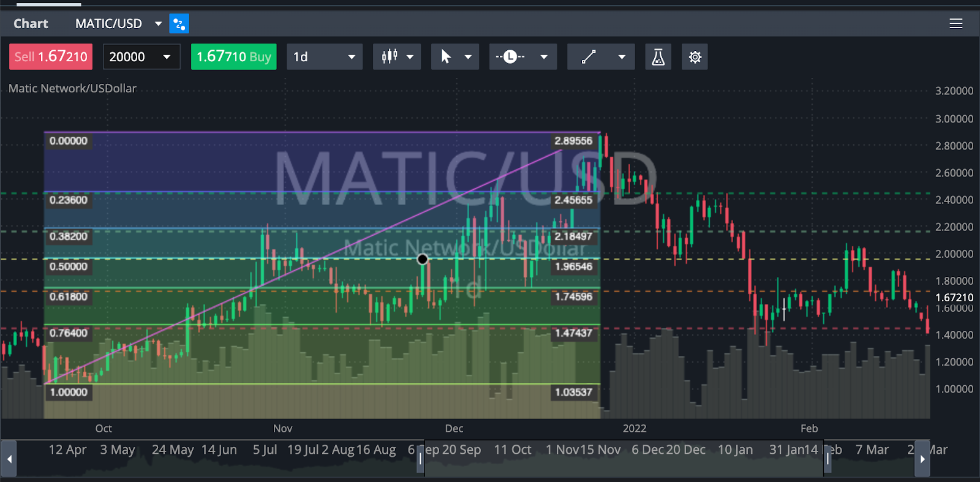Click the 1.47437 Fibonacci price label
The height and width of the screenshot is (482, 980).
pyautogui.click(x=574, y=333)
